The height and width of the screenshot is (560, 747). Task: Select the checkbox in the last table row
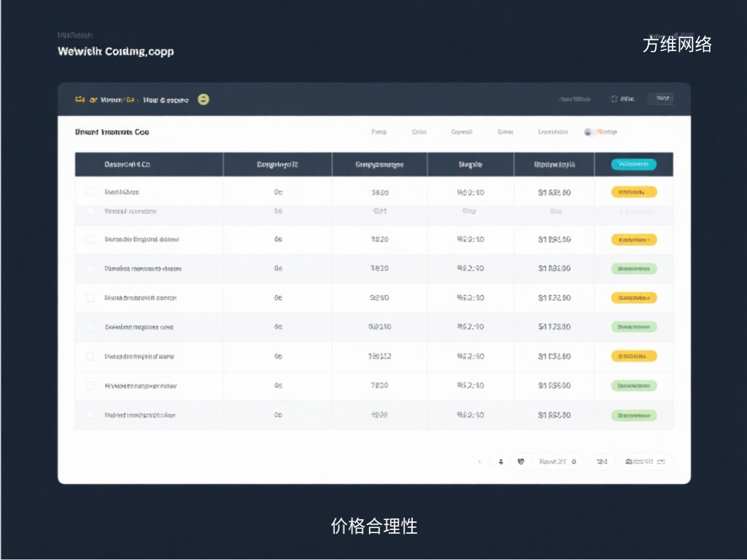coord(90,415)
